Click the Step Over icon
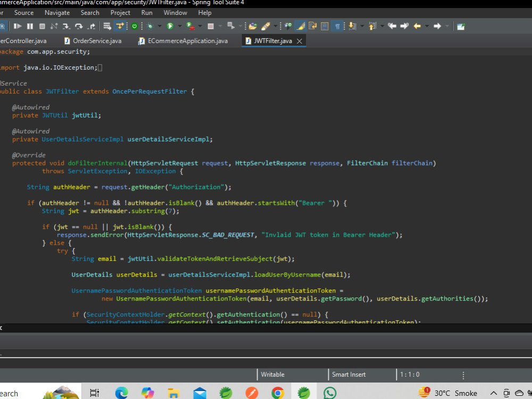This screenshot has height=399, width=532. coord(79,26)
